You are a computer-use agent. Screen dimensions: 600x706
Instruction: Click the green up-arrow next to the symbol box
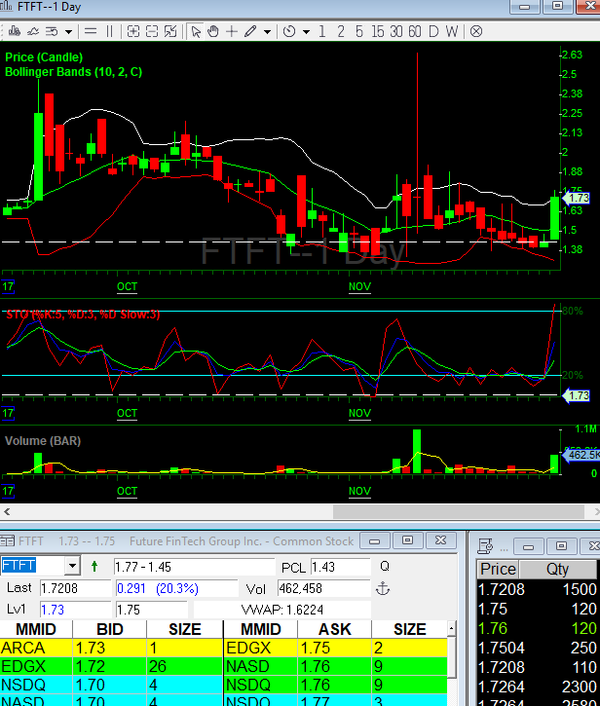[94, 567]
